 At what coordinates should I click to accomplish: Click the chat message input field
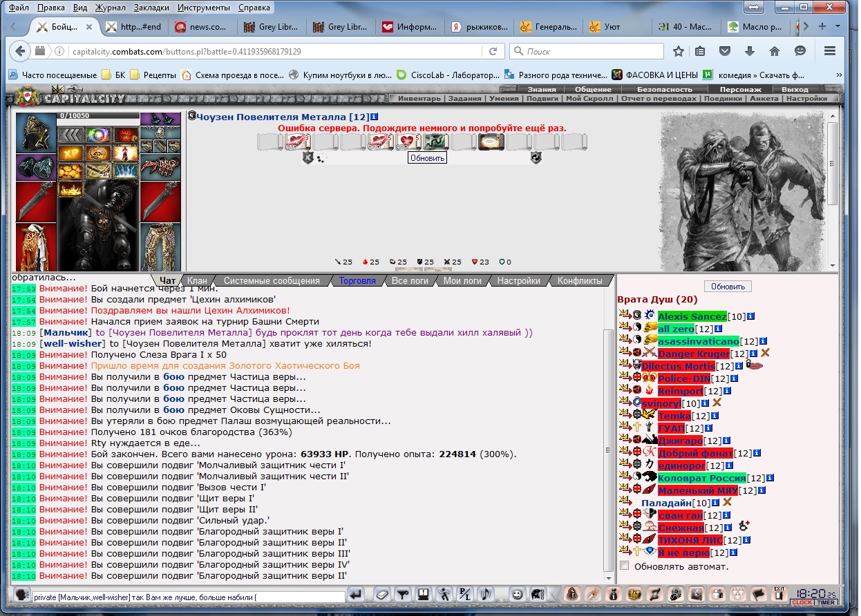pyautogui.click(x=188, y=597)
